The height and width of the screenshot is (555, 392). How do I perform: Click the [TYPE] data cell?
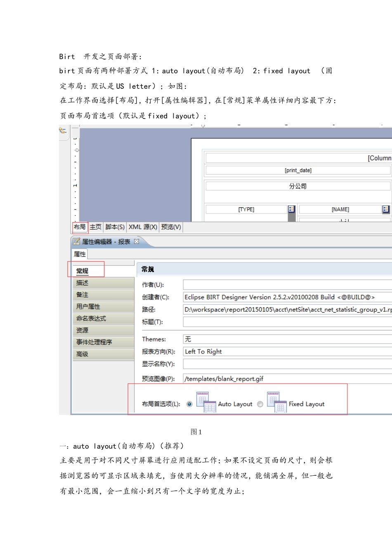(246, 209)
